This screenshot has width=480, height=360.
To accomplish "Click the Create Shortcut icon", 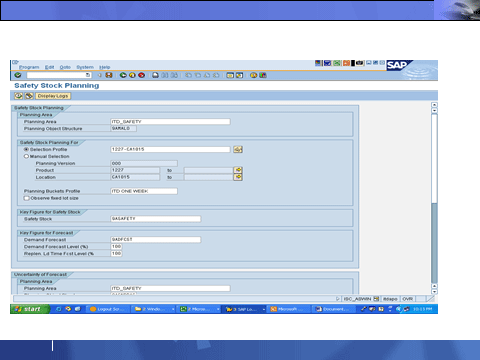I will (239, 76).
